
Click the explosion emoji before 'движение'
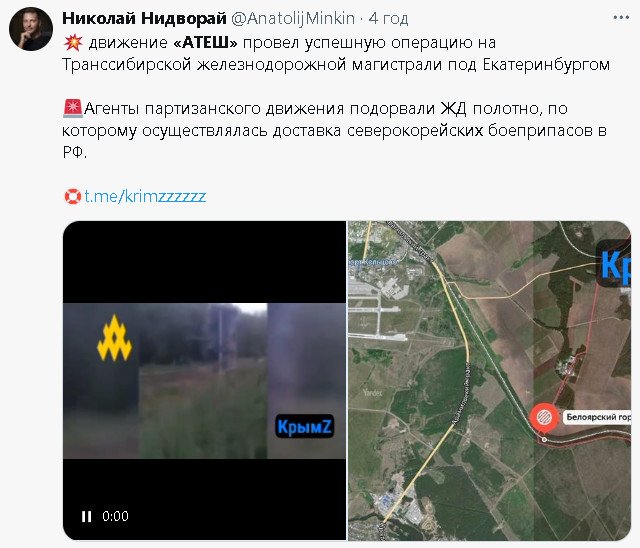point(73,42)
